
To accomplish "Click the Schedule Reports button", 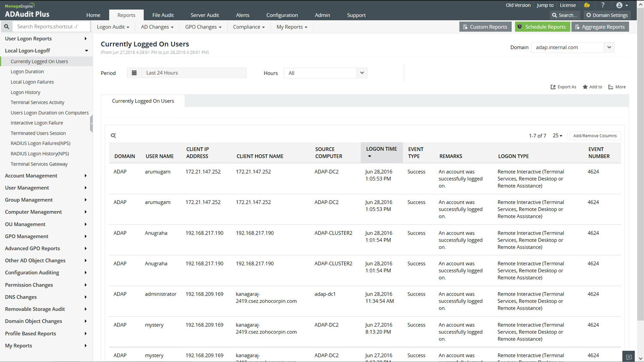I will 542,27.
